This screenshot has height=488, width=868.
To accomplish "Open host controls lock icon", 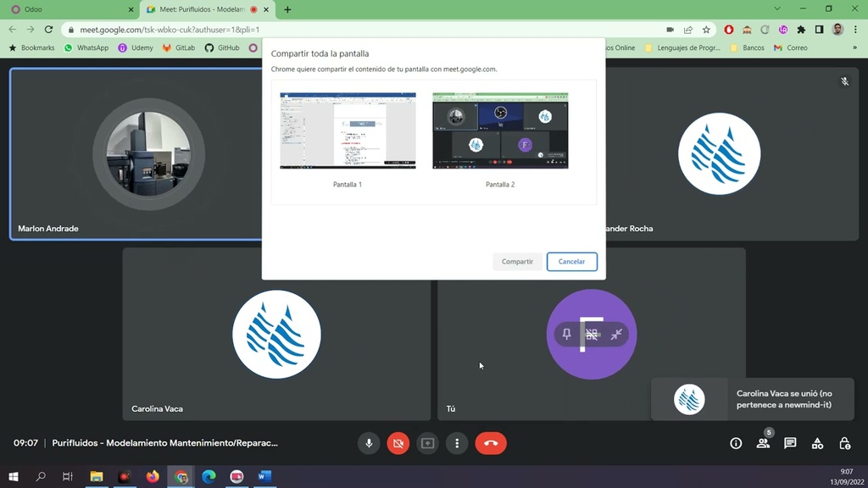I will (844, 443).
